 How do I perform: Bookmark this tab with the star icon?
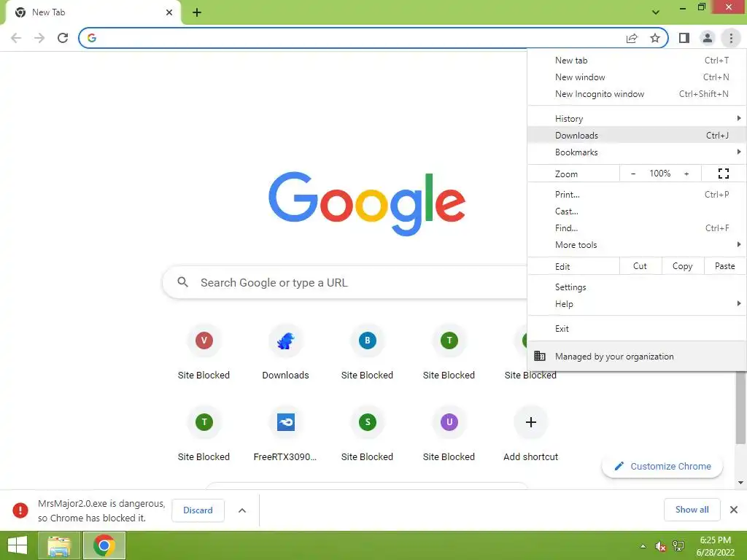coord(655,38)
